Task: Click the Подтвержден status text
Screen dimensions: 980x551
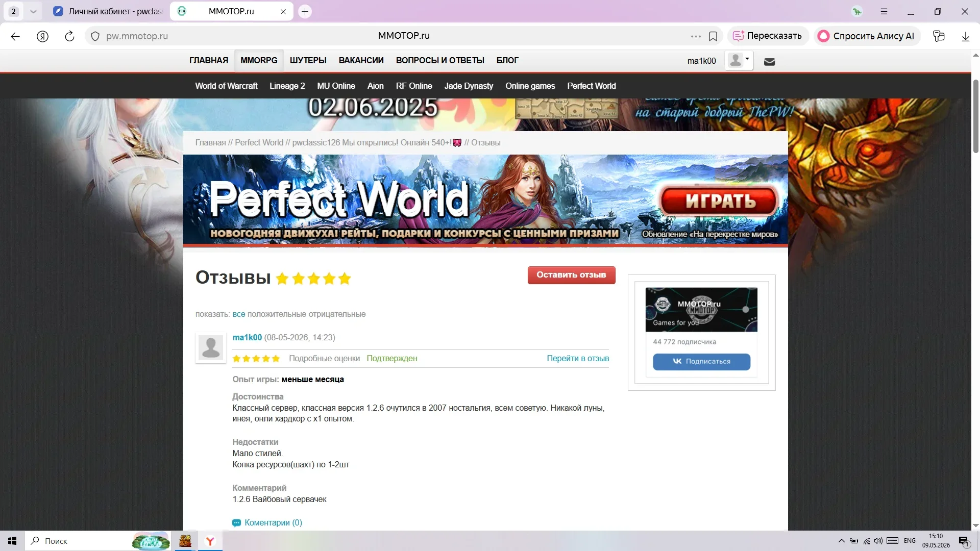Action: tap(391, 359)
